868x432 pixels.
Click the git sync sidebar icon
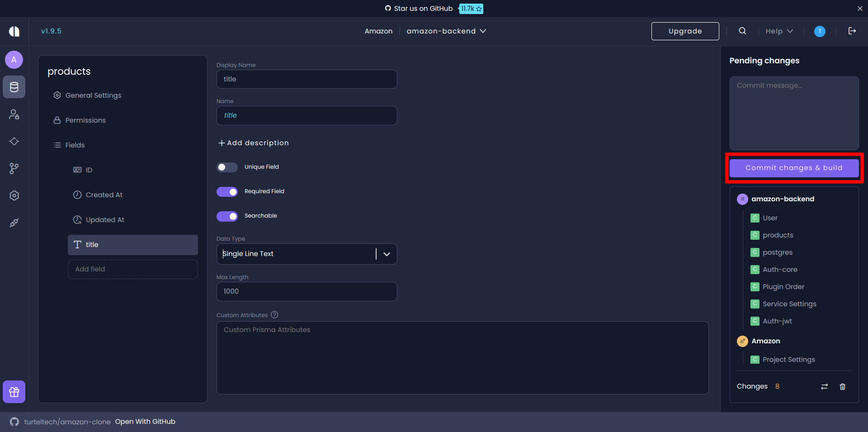14,168
